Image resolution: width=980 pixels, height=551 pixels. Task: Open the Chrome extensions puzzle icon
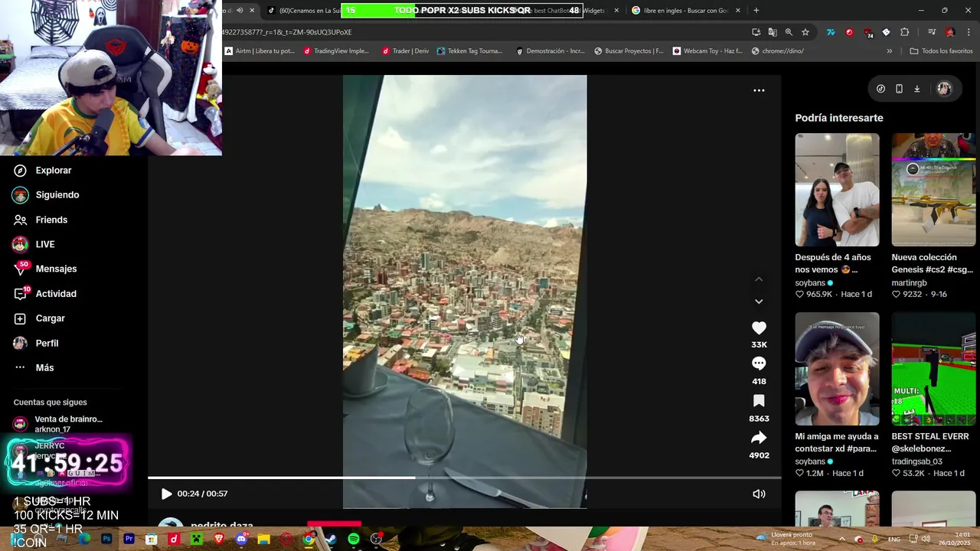click(905, 32)
